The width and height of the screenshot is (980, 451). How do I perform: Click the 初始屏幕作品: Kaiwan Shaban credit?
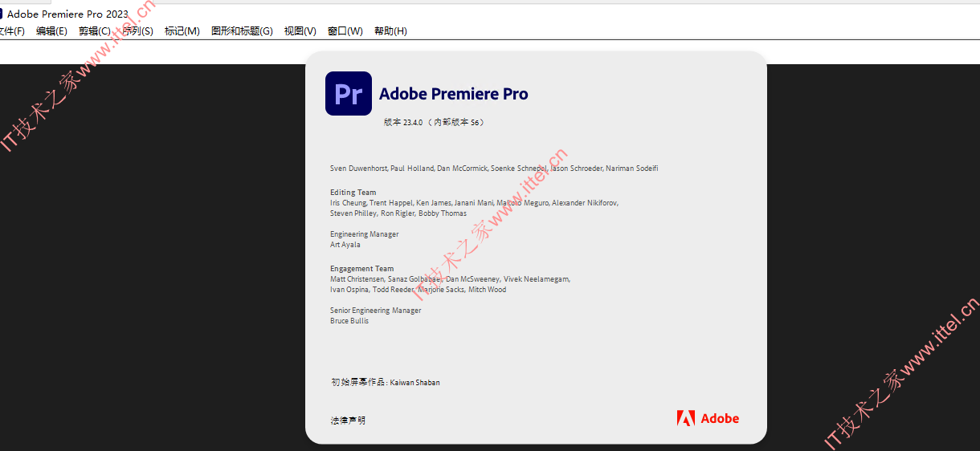click(x=386, y=383)
